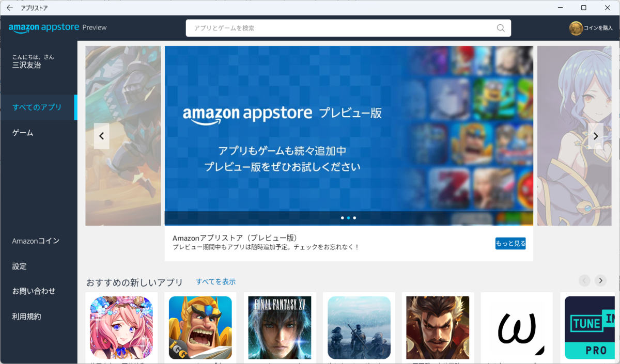Open 設定 from the sidebar
Viewport: 620px width, 364px height.
[x=19, y=266]
